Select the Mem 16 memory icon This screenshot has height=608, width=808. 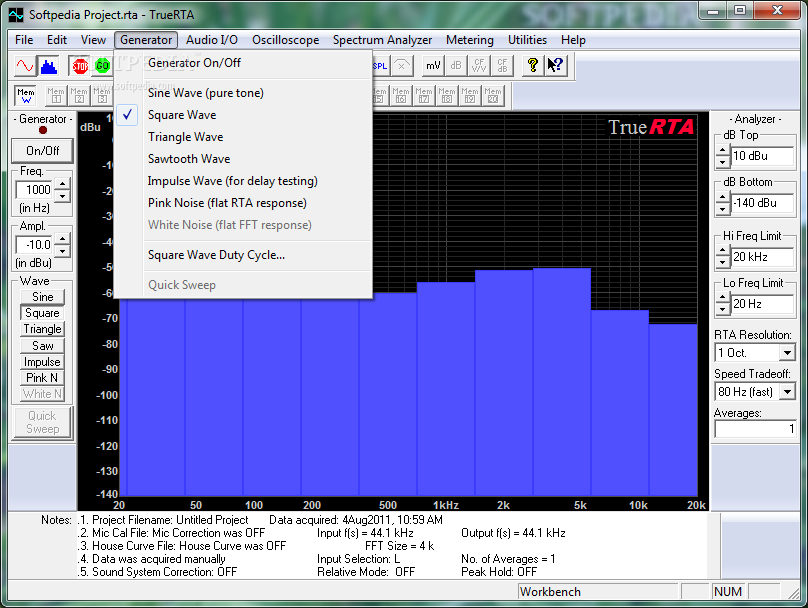pyautogui.click(x=401, y=96)
